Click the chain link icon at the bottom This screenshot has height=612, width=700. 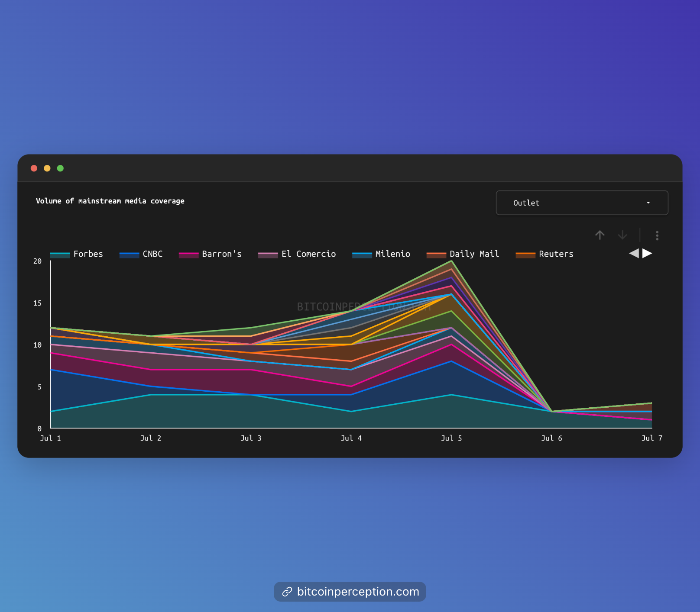(x=287, y=592)
